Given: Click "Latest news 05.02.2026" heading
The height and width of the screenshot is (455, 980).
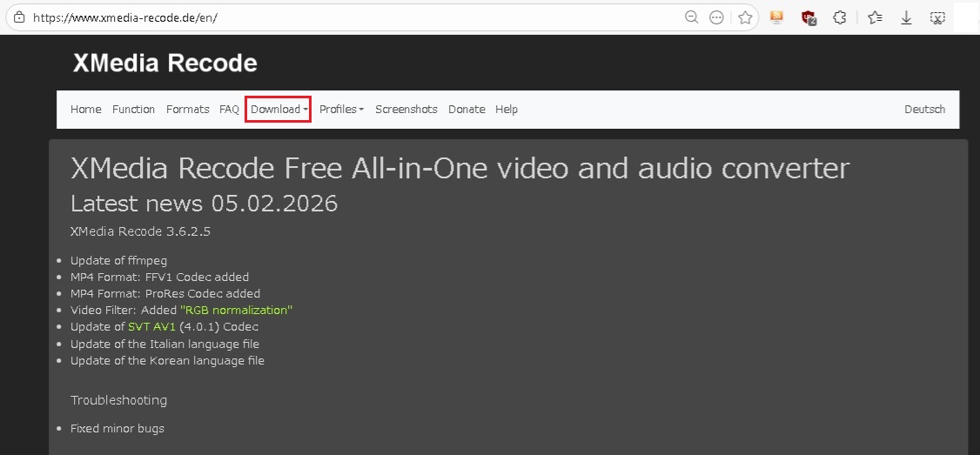Looking at the screenshot, I should 204,203.
